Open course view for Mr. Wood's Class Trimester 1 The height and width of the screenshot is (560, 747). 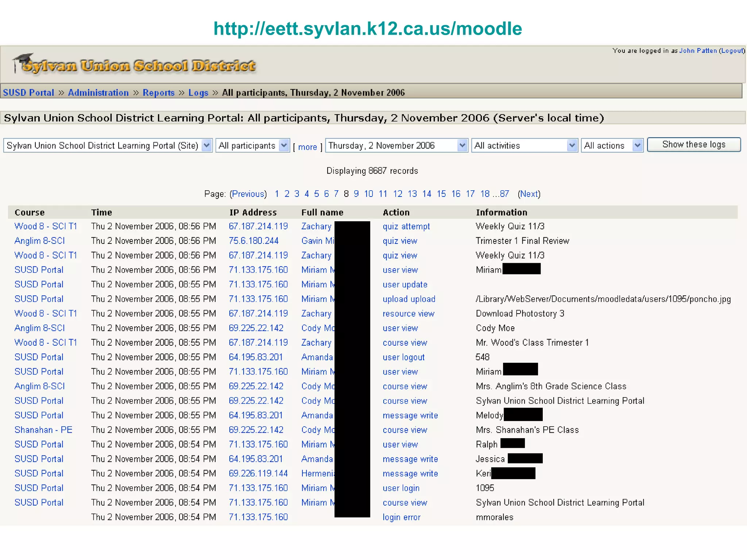point(405,343)
